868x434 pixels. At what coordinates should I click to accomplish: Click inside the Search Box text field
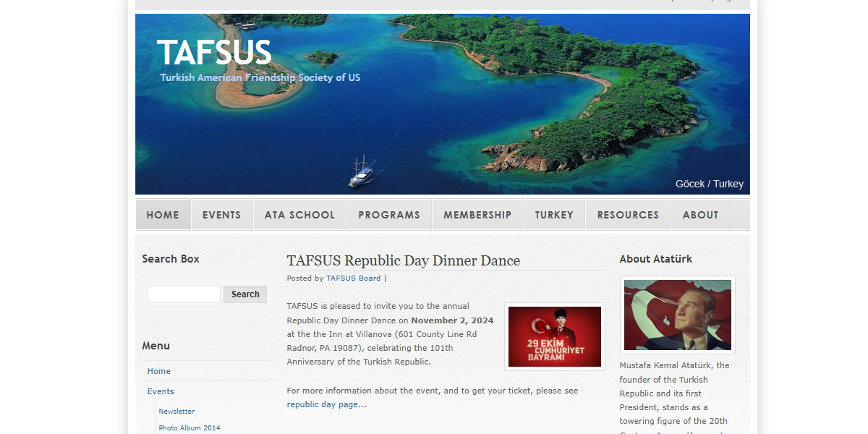(184, 294)
